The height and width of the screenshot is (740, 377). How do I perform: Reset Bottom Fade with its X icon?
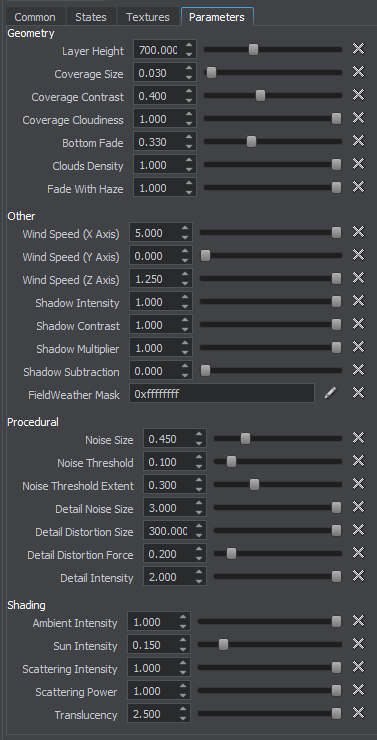tap(359, 141)
